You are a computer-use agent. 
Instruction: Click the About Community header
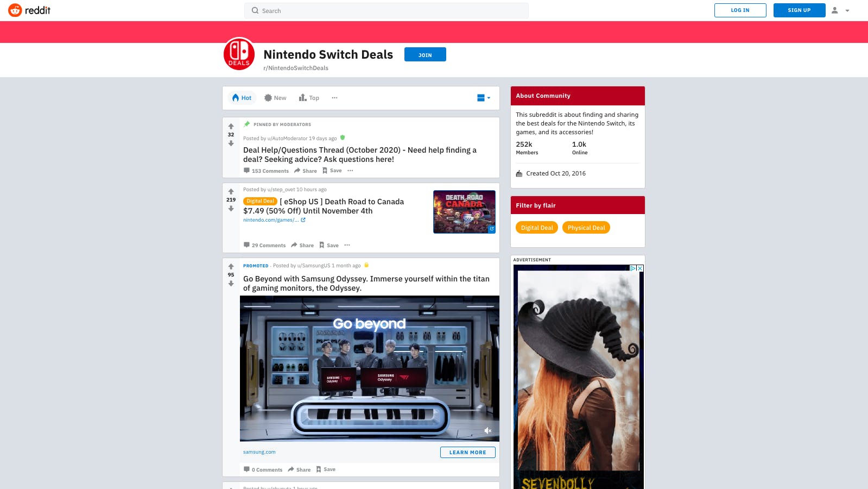pos(578,96)
